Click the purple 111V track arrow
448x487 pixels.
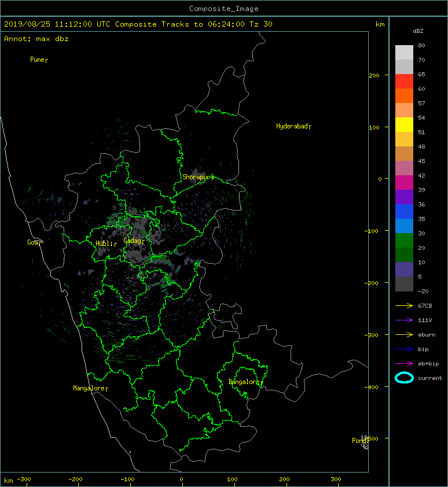point(404,320)
